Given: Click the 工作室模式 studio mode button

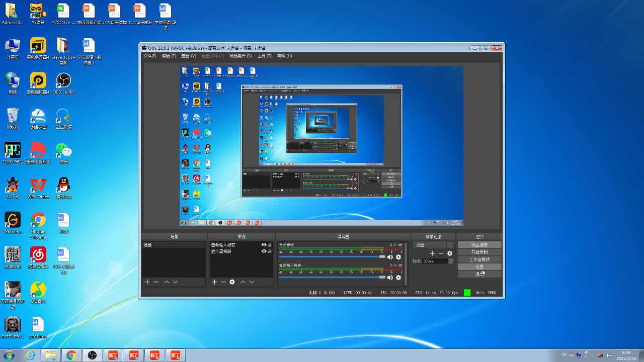Looking at the screenshot, I should (479, 259).
